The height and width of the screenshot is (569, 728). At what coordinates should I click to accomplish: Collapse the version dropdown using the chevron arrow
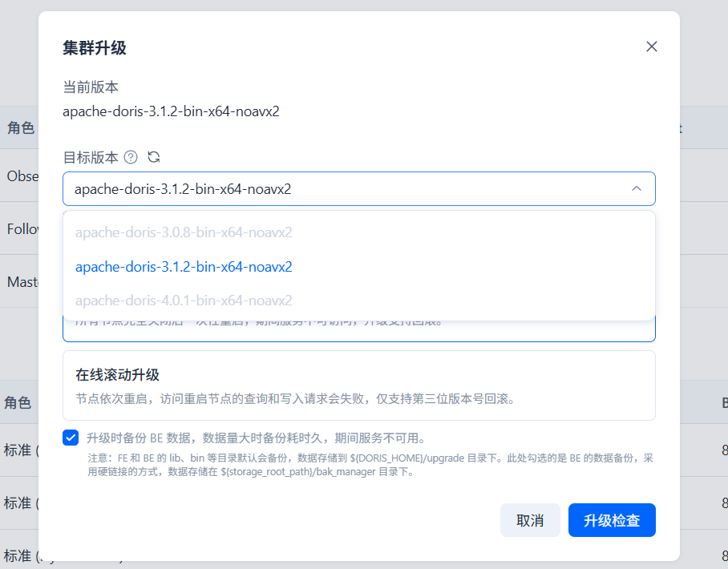[x=636, y=189]
